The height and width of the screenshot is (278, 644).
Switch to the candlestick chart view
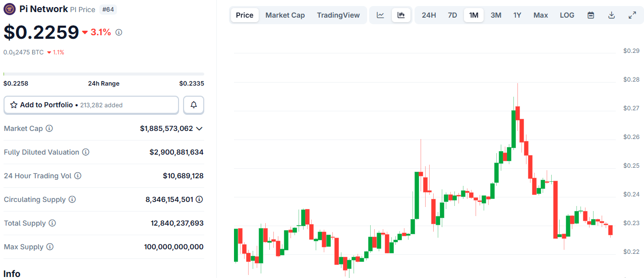[x=401, y=15]
